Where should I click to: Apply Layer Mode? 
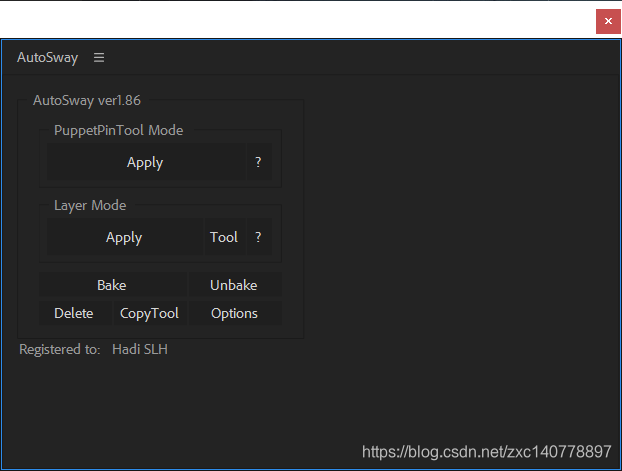[x=125, y=237]
